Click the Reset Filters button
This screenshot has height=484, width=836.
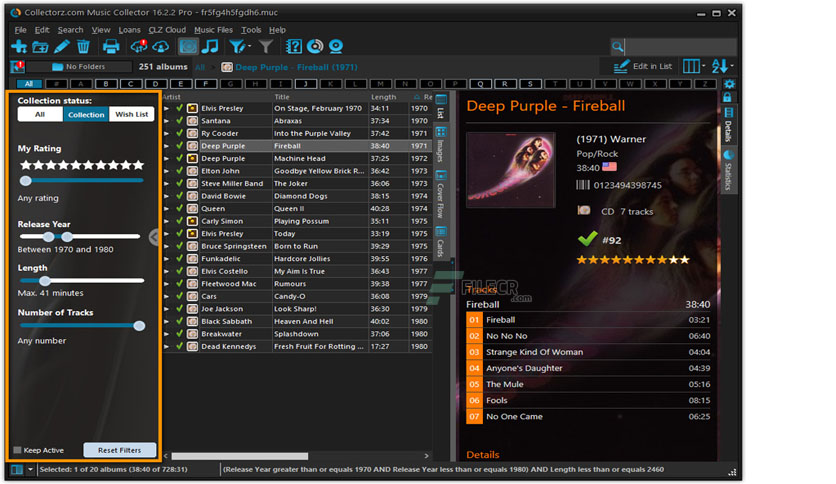[119, 450]
